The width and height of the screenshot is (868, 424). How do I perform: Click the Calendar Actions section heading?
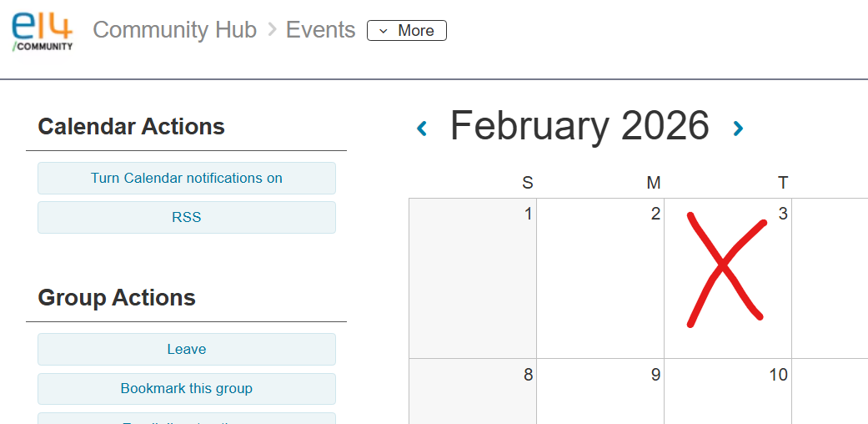[x=132, y=127]
